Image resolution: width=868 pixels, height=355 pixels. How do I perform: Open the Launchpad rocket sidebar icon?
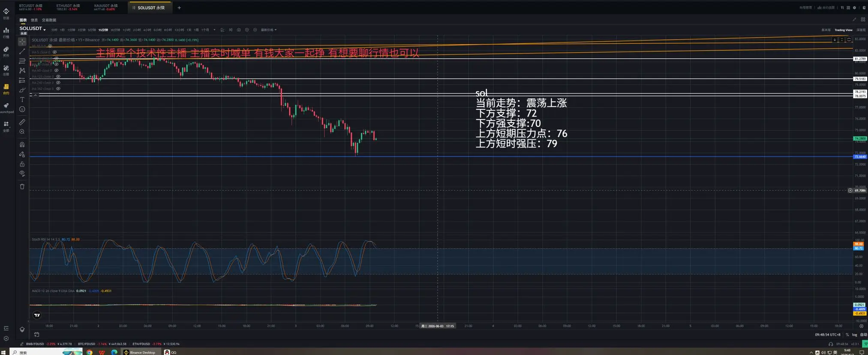pos(6,105)
